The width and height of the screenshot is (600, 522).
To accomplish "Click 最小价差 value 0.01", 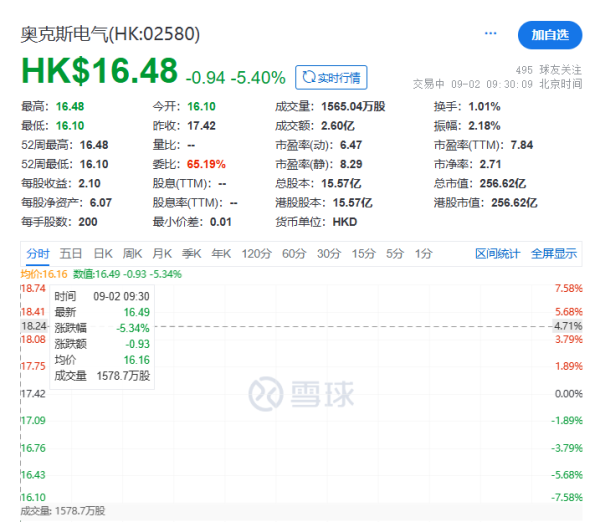I will (x=220, y=222).
